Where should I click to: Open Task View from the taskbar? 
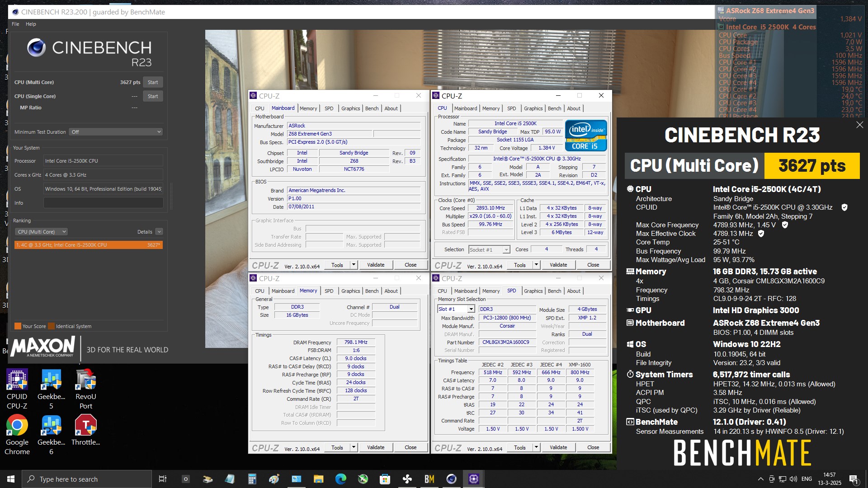(163, 479)
